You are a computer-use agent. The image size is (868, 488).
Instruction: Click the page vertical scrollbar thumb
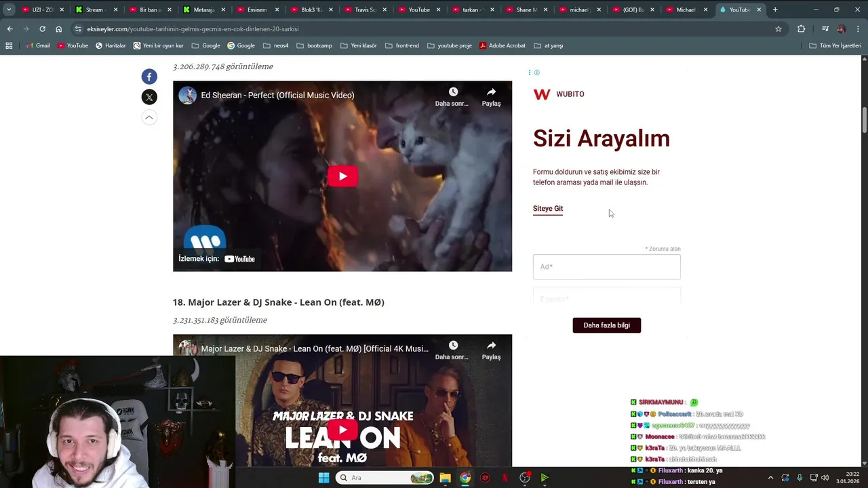[865, 120]
